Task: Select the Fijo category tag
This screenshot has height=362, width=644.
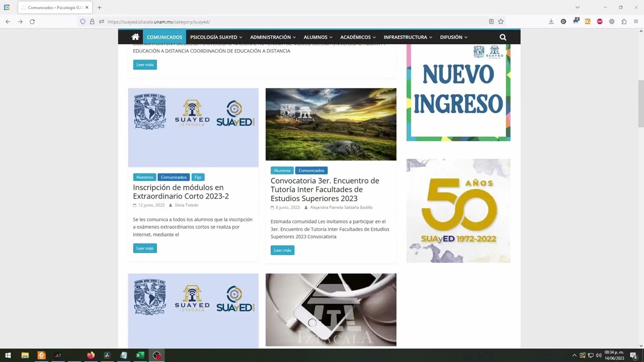Action: (x=198, y=177)
